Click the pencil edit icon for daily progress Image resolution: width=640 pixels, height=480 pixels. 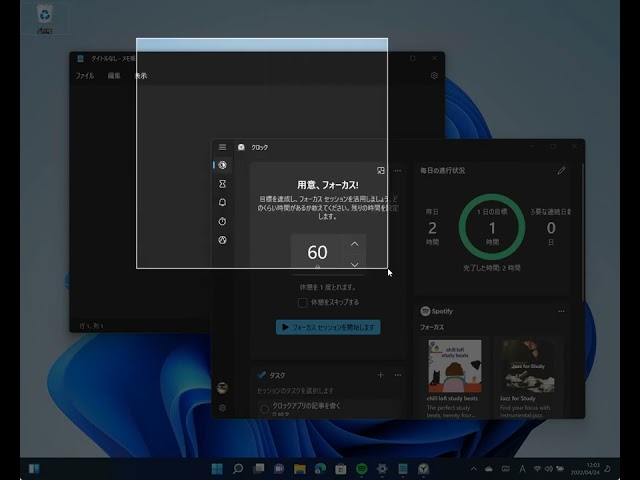(561, 171)
